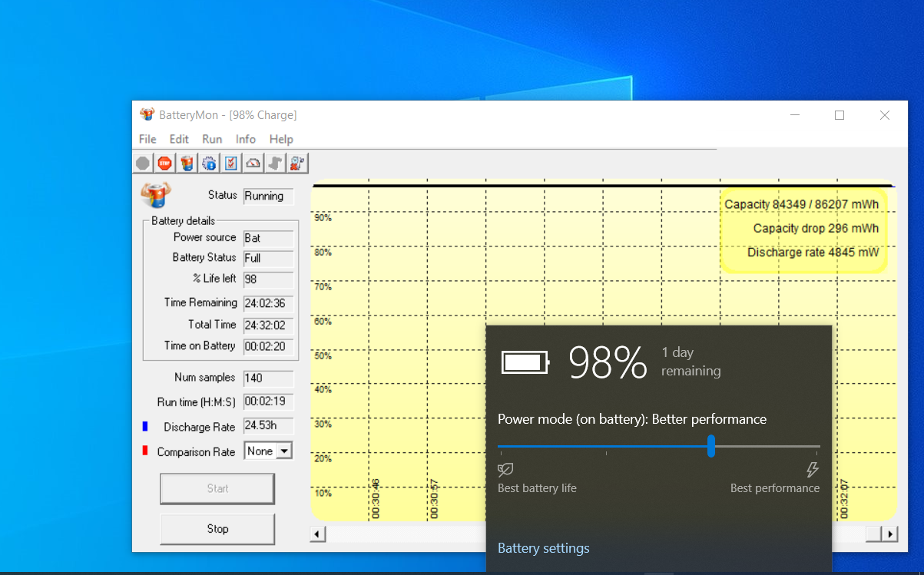Maximize the BatteryMon window
This screenshot has height=575, width=924.
click(x=840, y=115)
